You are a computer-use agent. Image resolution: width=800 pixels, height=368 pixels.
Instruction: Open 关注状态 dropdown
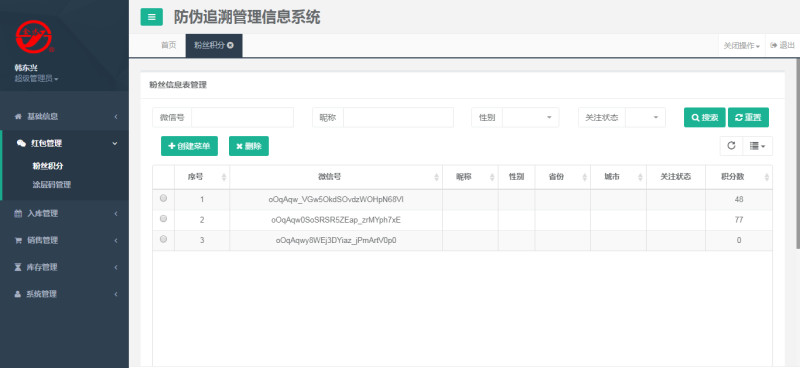click(x=645, y=117)
